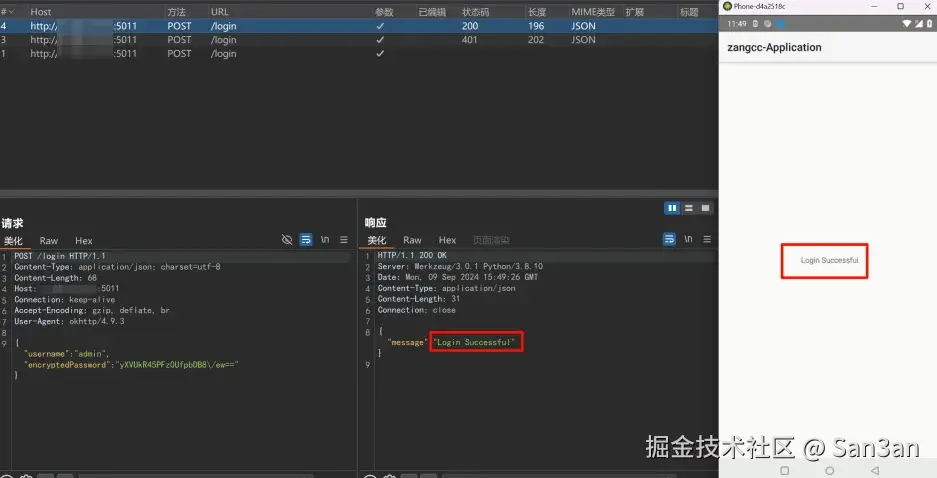This screenshot has width=937, height=478.
Task: Click the Date header line in response
Action: point(458,277)
